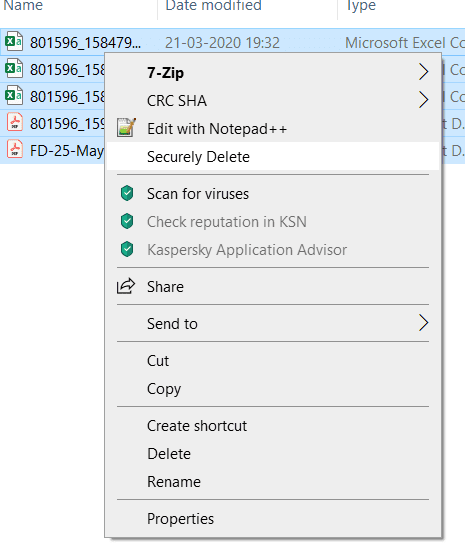Screen dimensions: 465x556
Task: Sort by Name column header
Action: (x=23, y=5)
